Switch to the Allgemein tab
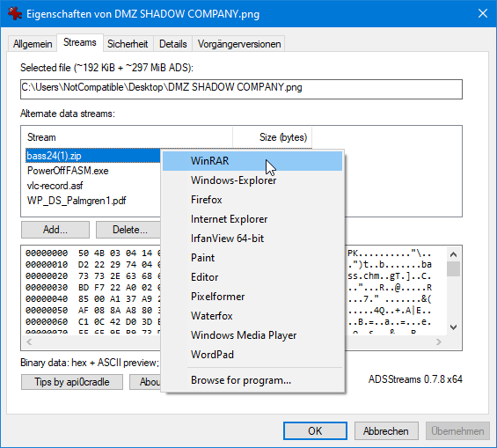The image size is (497, 448). point(33,44)
